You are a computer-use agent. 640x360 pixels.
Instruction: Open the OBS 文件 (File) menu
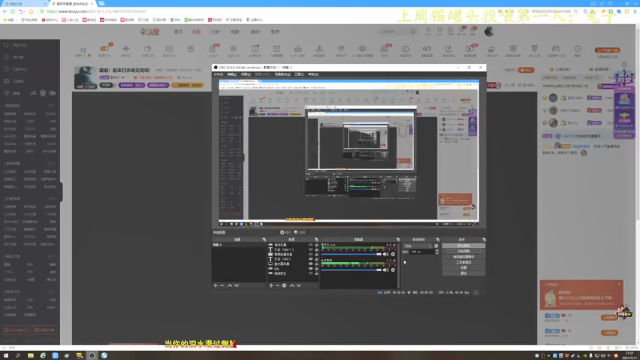218,74
